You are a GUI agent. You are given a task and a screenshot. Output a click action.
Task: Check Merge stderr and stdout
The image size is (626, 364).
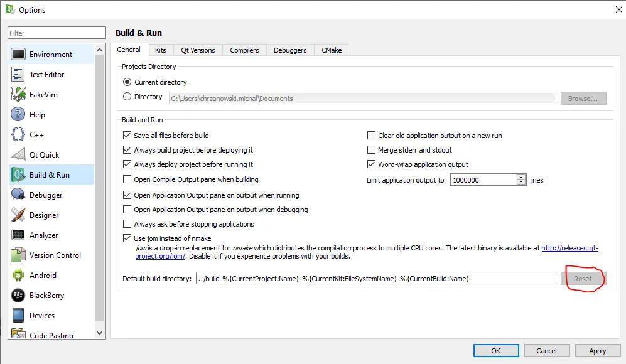(371, 149)
